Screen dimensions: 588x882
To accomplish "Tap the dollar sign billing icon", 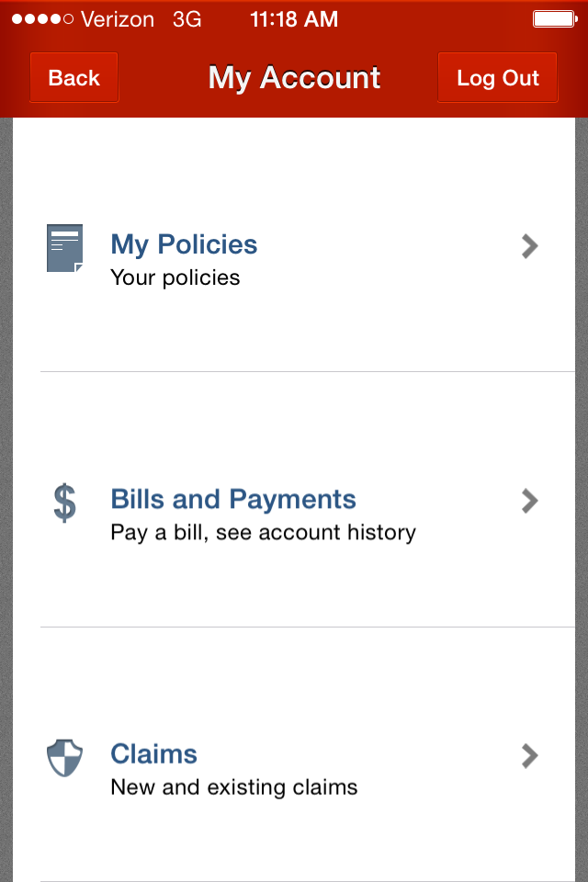I will pyautogui.click(x=64, y=503).
